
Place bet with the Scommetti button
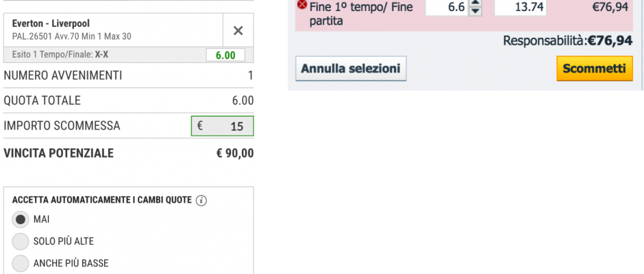(594, 68)
